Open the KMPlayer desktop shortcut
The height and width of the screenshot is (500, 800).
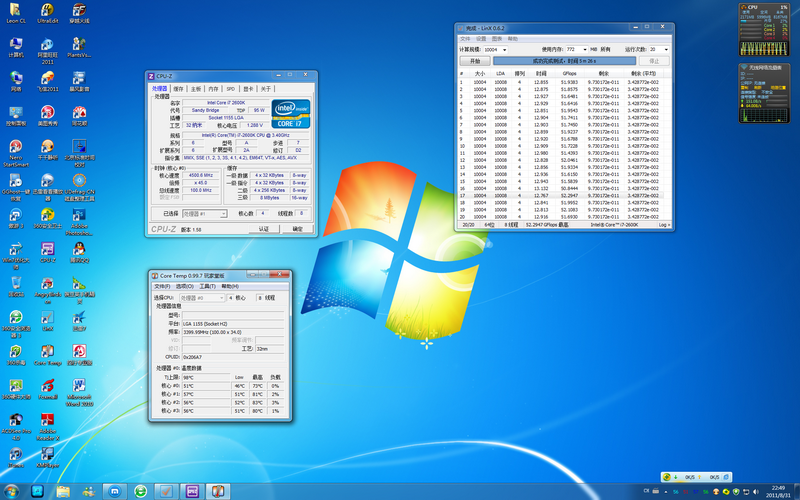pyautogui.click(x=47, y=457)
